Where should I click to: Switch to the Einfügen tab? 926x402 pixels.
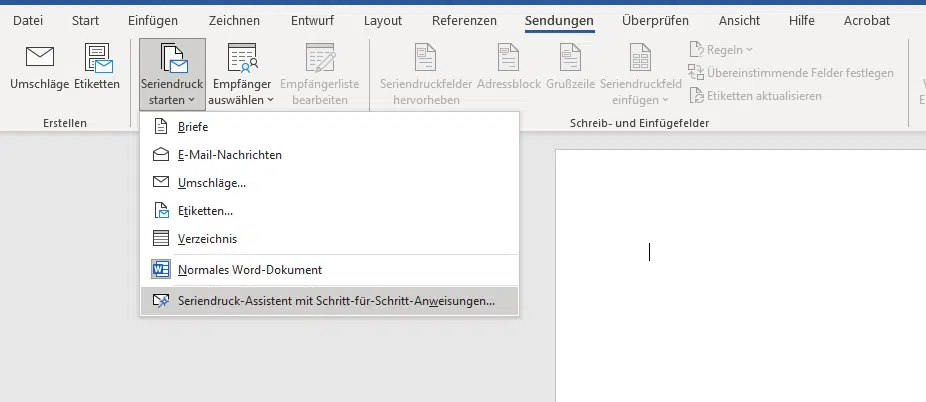(x=153, y=21)
